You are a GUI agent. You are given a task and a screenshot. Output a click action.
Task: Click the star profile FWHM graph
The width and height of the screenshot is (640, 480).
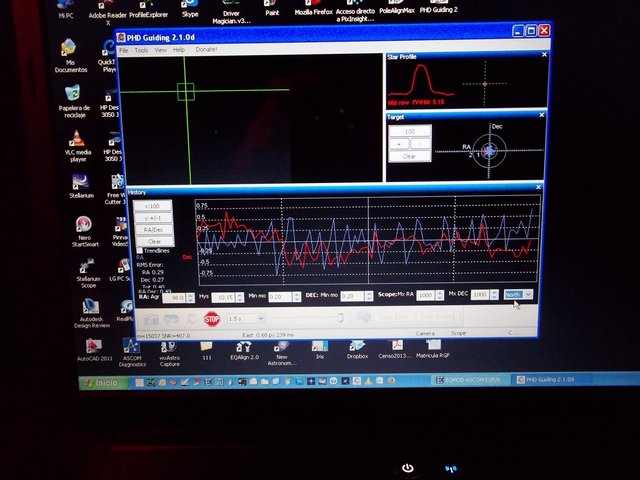click(420, 82)
